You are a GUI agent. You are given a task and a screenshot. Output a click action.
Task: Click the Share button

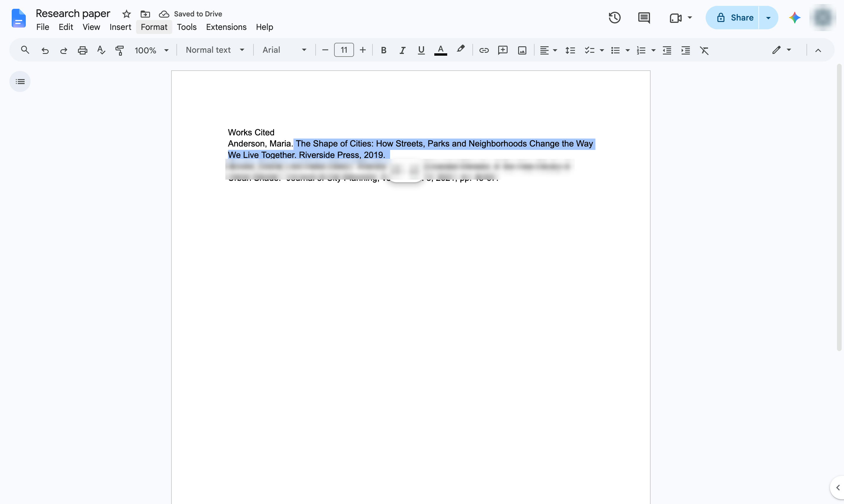732,18
